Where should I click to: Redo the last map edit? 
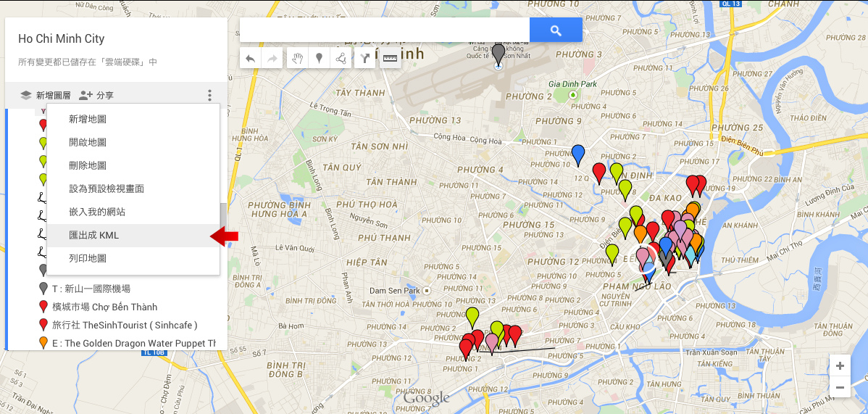272,58
